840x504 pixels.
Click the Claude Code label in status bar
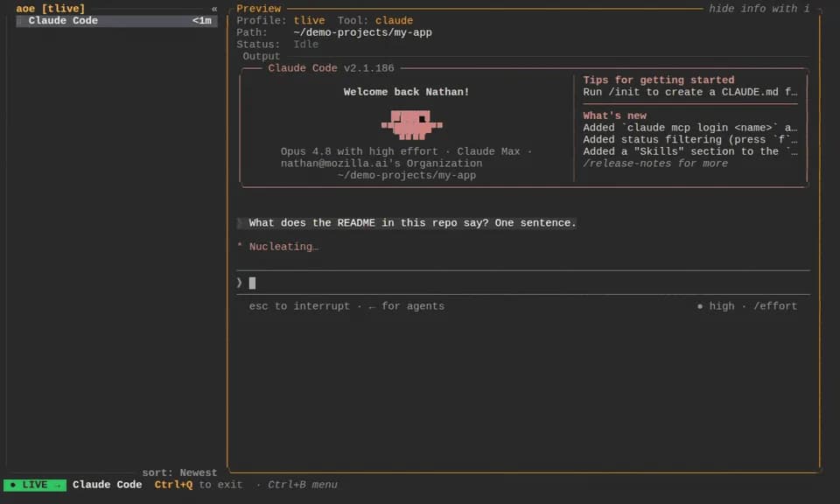click(x=107, y=485)
